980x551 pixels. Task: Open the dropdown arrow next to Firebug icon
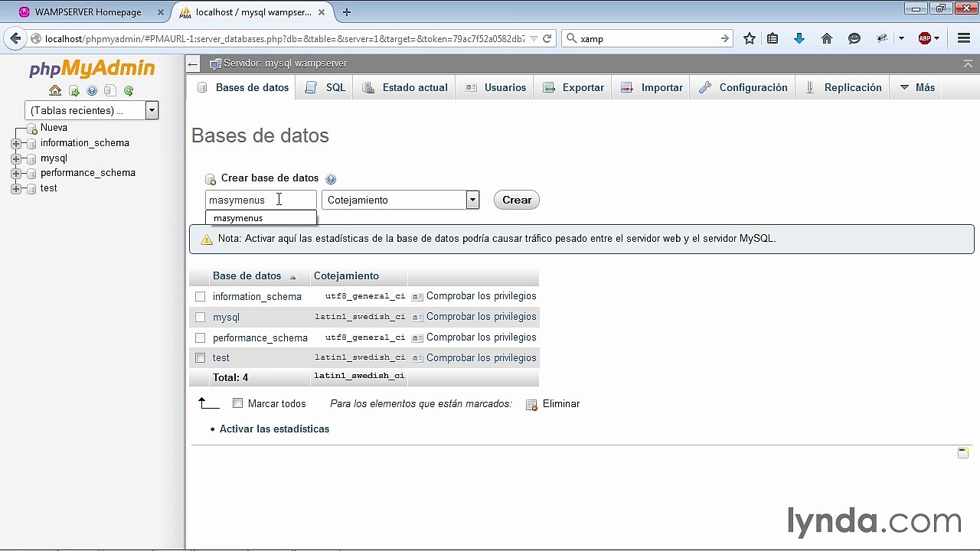coord(901,38)
